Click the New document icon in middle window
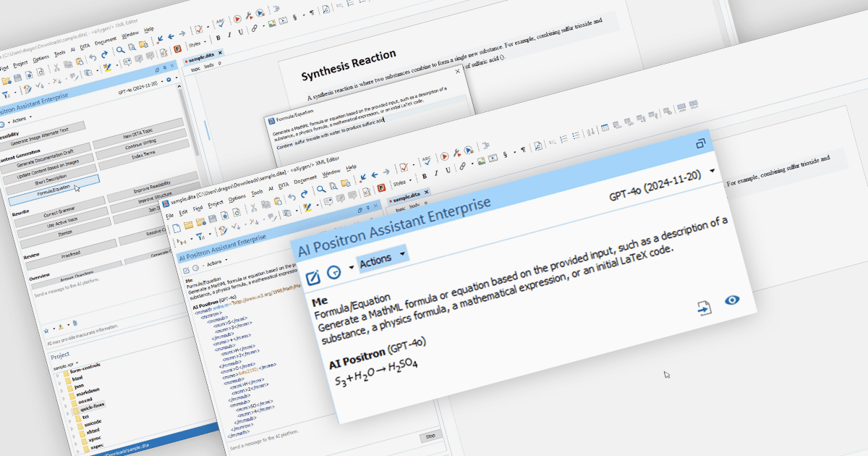The width and height of the screenshot is (868, 456). 177,227
